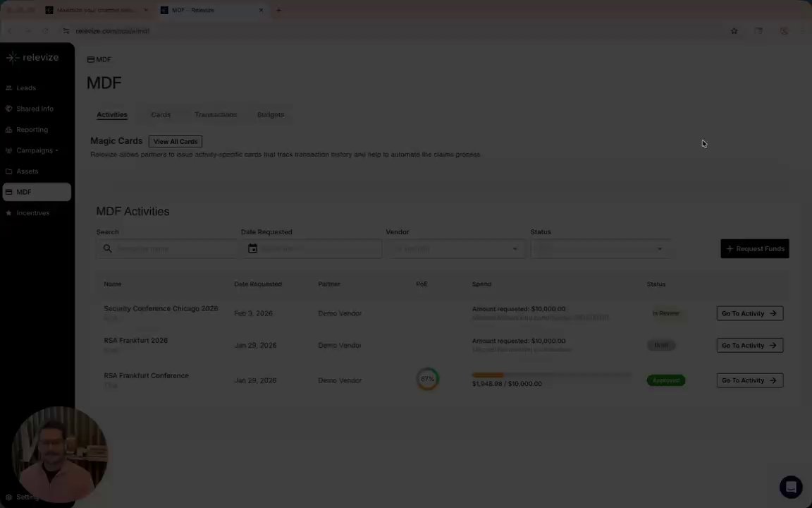Image resolution: width=812 pixels, height=508 pixels.
Task: Click the Assets folder icon
Action: pos(8,171)
